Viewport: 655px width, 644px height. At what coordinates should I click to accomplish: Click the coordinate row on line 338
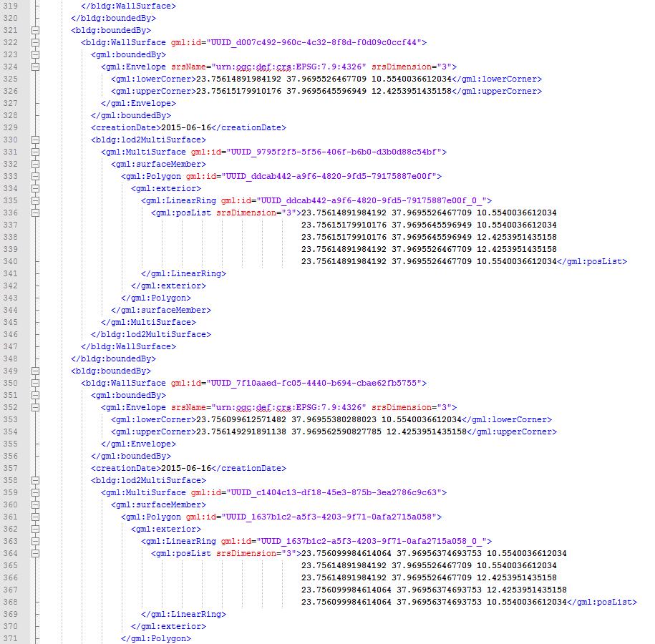(x=429, y=238)
